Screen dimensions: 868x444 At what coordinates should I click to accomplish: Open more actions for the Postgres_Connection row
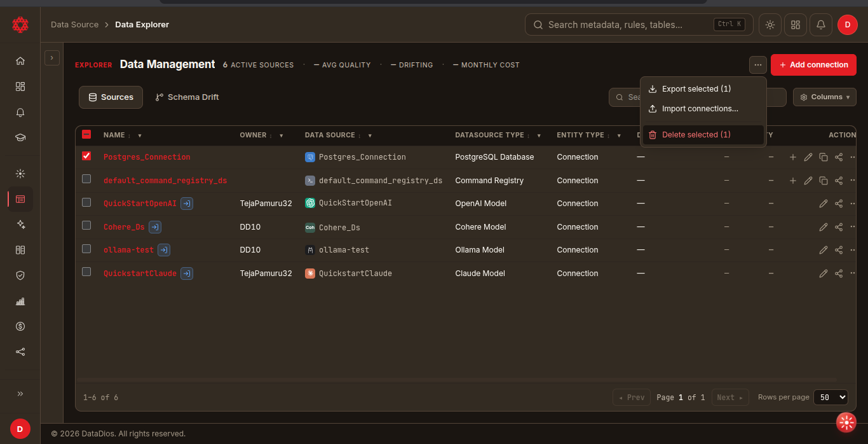[x=853, y=157]
